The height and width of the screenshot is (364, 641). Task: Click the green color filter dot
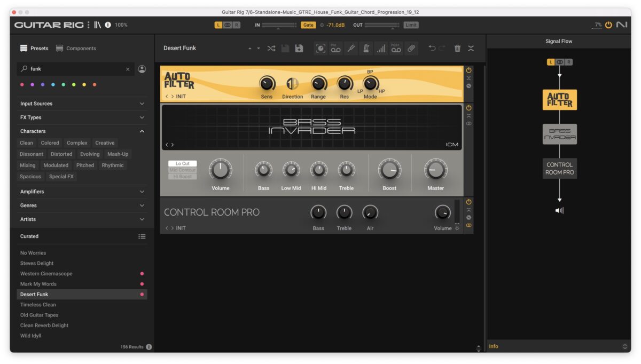click(x=64, y=85)
